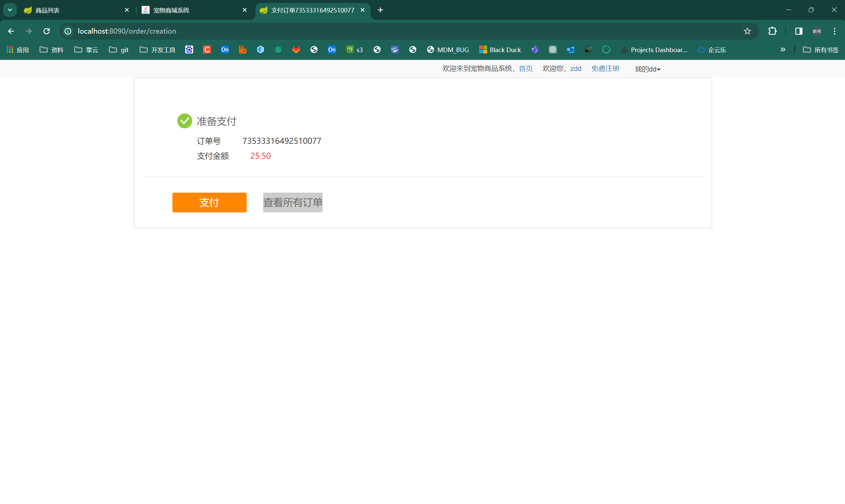Bookmark this page with star icon
This screenshot has height=504, width=845.
pyautogui.click(x=747, y=31)
